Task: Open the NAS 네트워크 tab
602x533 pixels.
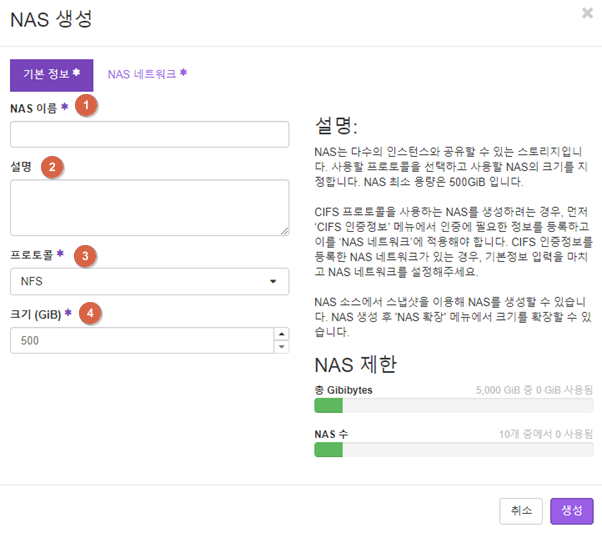Action: [x=147, y=74]
